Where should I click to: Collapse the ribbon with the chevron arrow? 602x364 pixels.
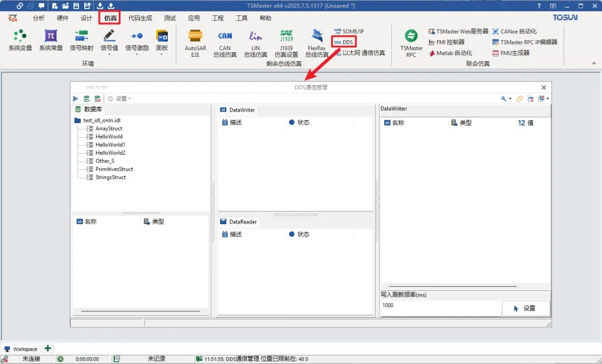594,64
